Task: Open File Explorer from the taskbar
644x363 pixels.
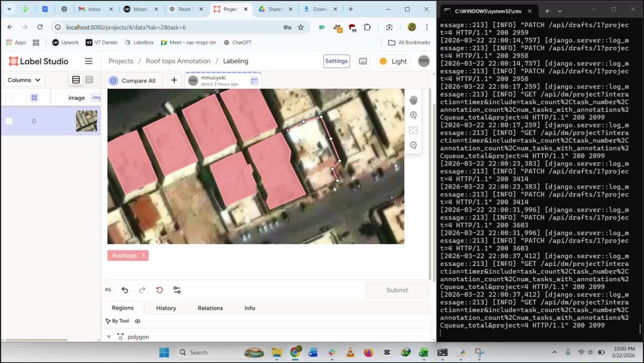Action: pos(277,352)
